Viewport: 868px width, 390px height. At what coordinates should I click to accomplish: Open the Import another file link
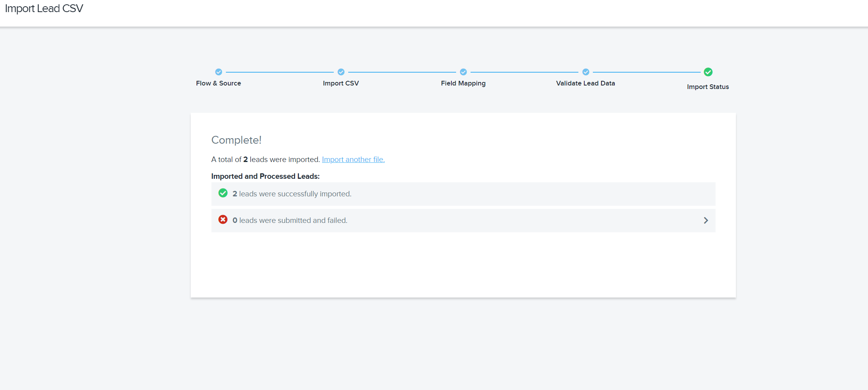[353, 160]
